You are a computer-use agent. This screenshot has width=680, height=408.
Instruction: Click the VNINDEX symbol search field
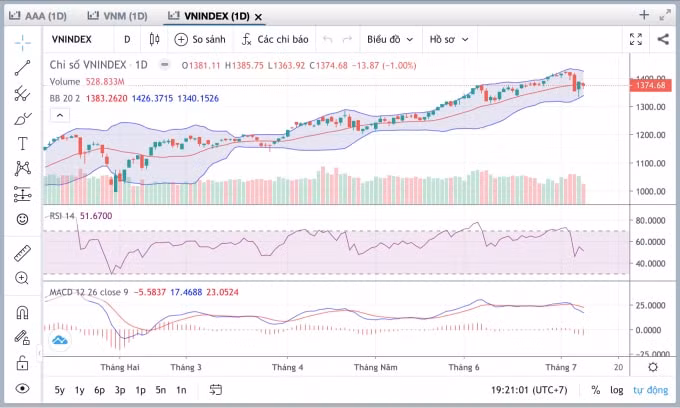(72, 39)
